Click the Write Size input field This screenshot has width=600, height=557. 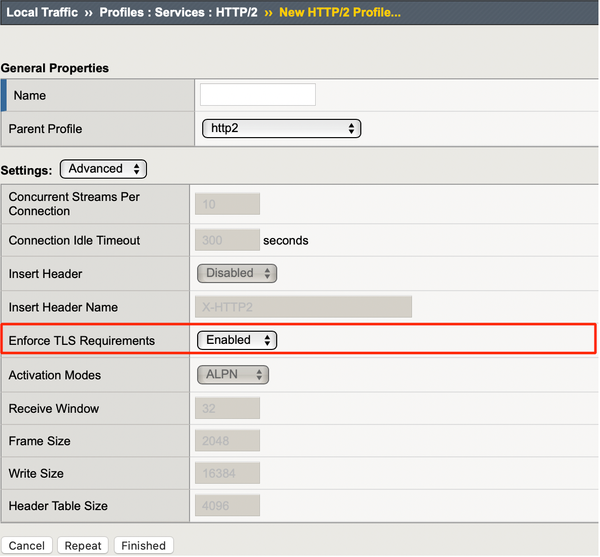tap(226, 473)
